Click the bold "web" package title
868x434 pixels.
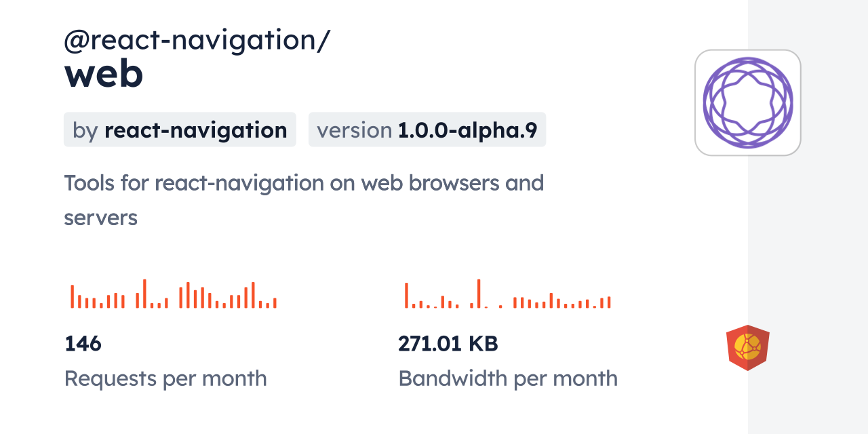[x=104, y=75]
